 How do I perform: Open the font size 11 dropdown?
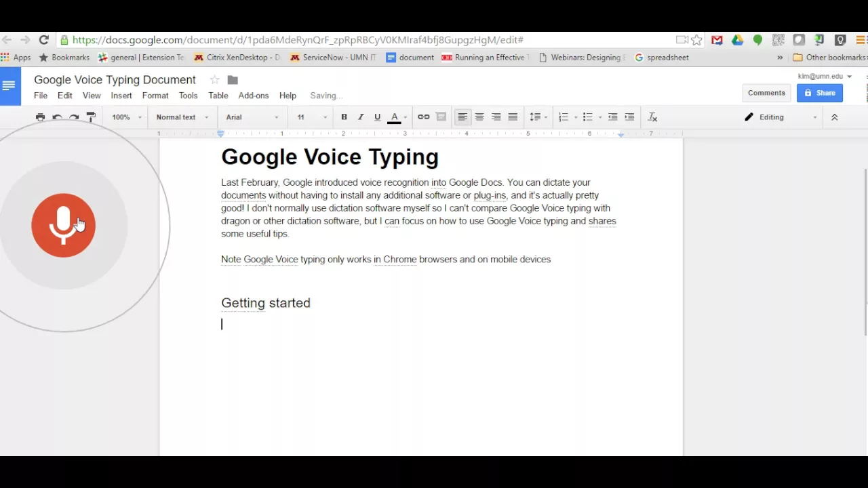(312, 117)
